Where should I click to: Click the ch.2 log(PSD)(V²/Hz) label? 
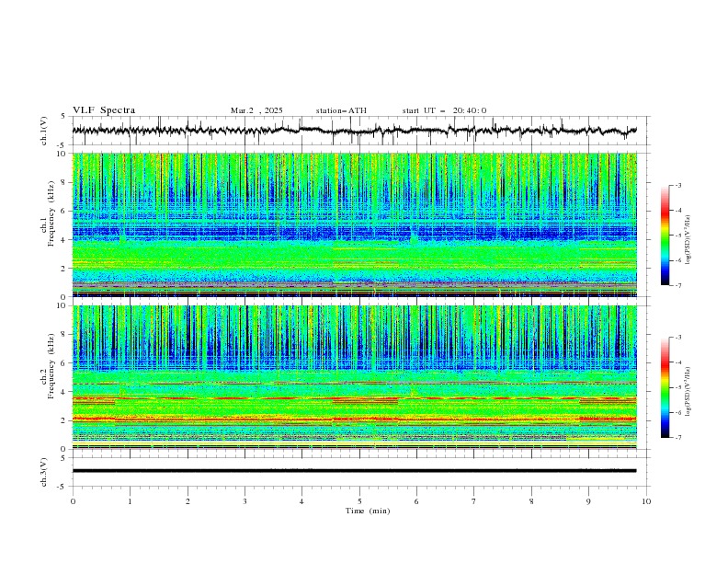click(x=688, y=391)
